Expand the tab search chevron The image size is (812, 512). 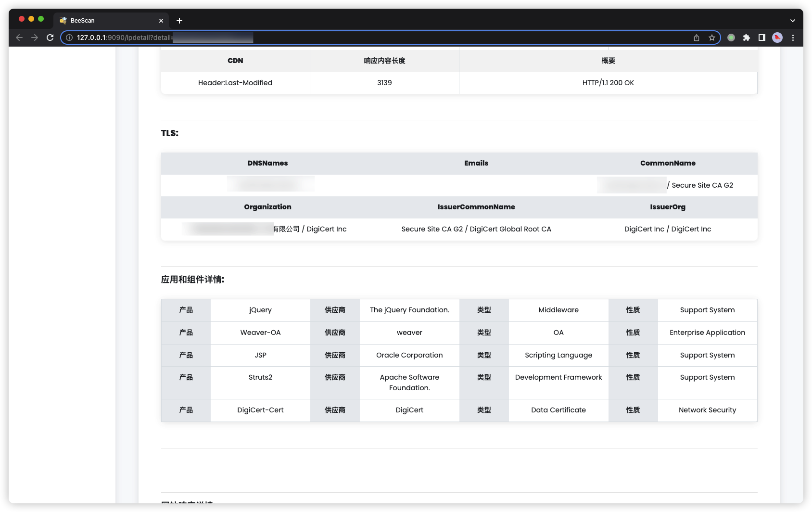[x=793, y=21]
